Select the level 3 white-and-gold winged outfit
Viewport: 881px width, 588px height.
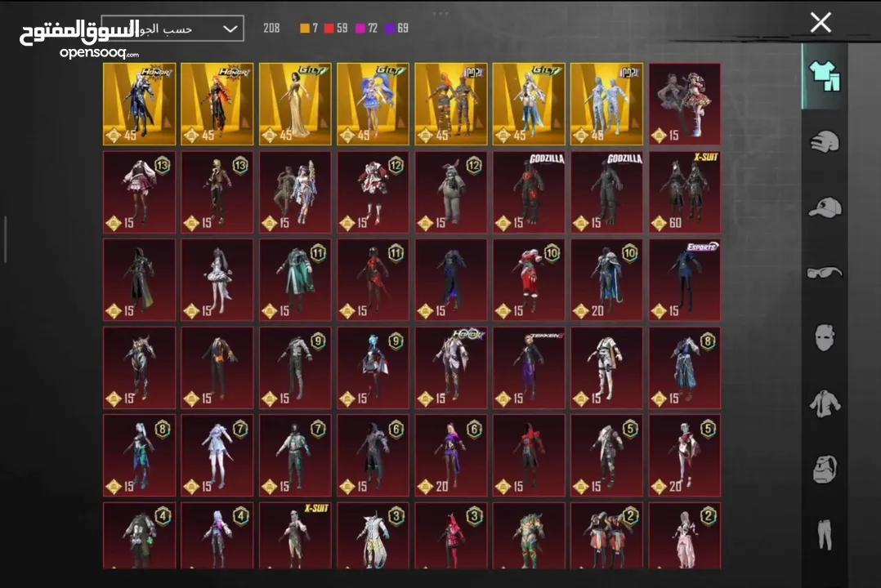tap(373, 536)
